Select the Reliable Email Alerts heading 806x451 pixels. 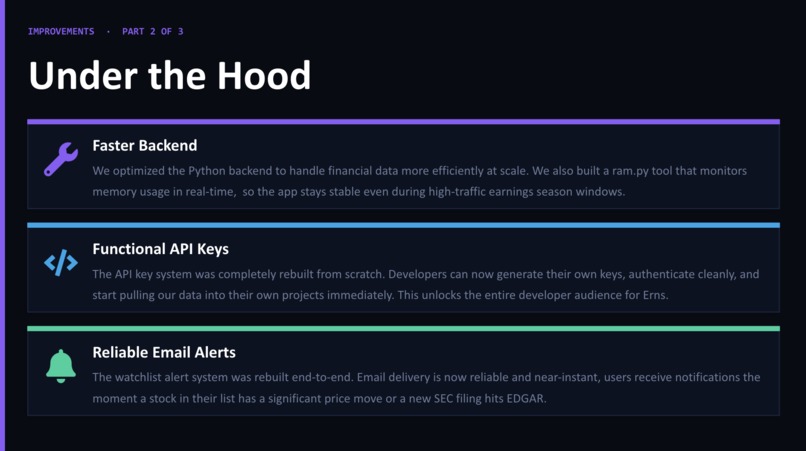164,352
